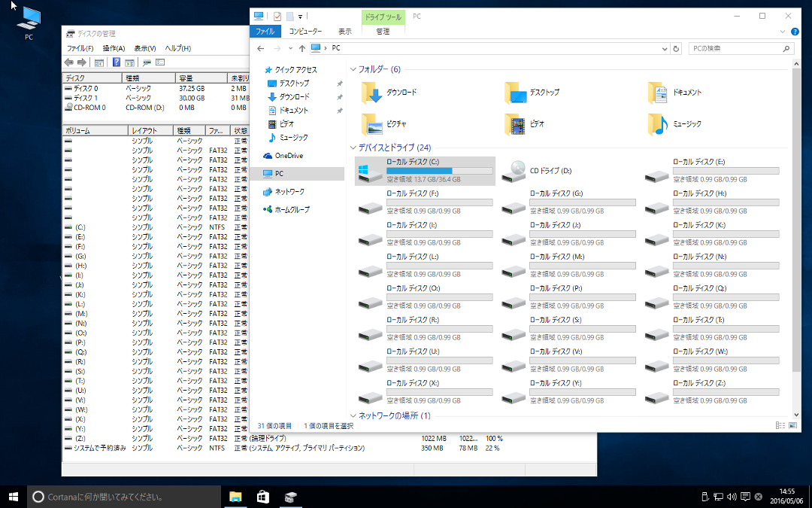This screenshot has width=812, height=508.
Task: Open the 操作(A) menu in Disk Management
Action: (x=114, y=48)
